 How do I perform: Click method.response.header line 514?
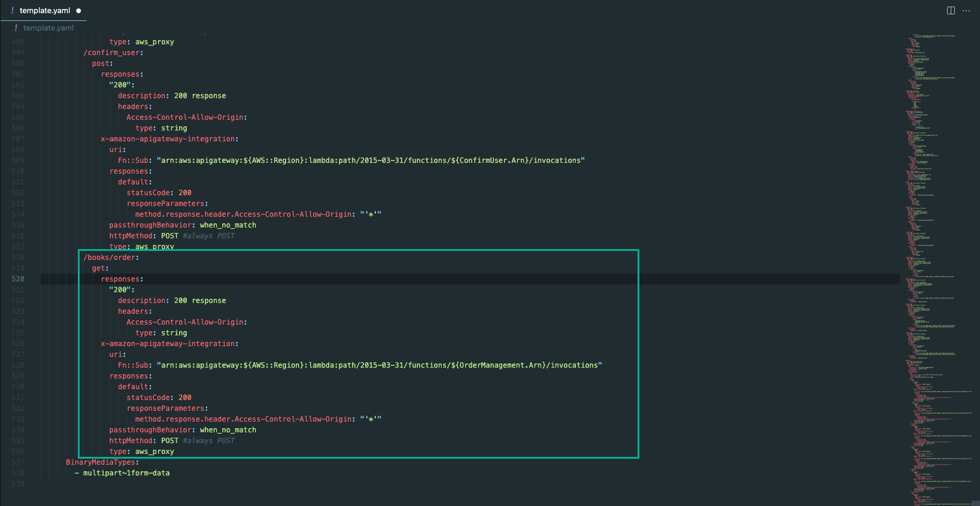tap(258, 214)
